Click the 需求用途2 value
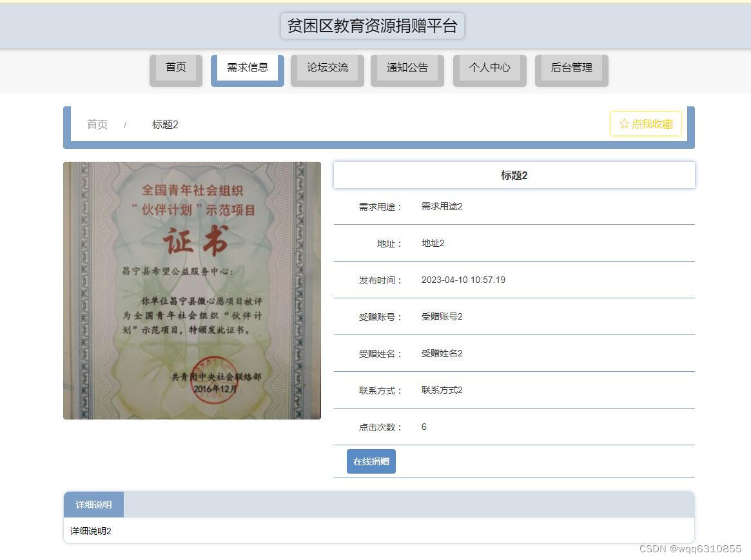 click(x=442, y=206)
